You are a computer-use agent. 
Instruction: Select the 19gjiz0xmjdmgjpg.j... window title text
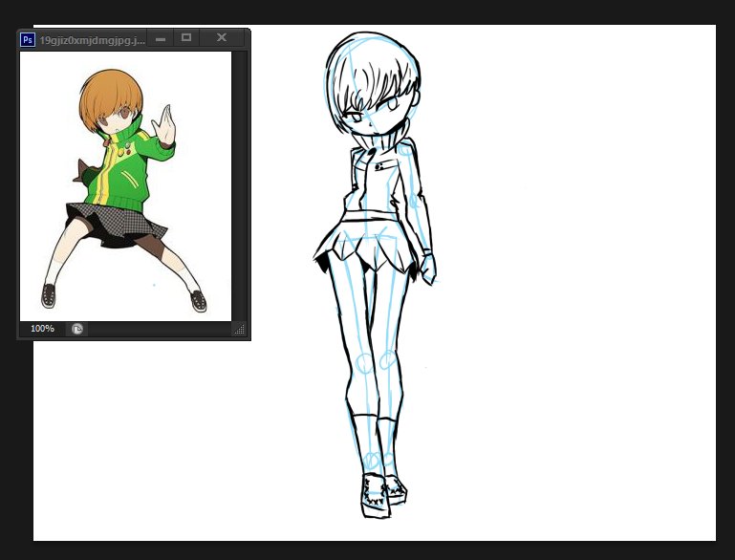tap(93, 40)
